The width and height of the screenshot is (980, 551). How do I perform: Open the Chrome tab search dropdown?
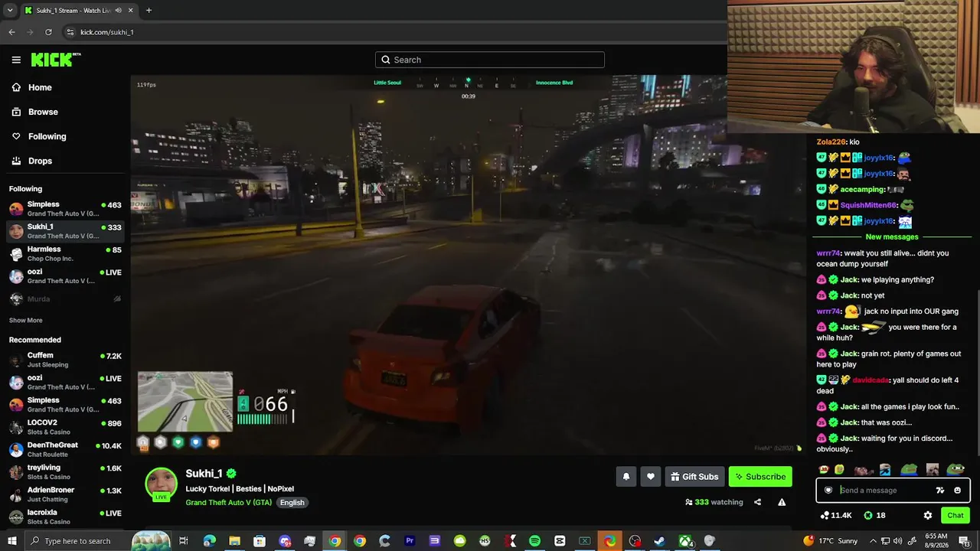(x=10, y=10)
